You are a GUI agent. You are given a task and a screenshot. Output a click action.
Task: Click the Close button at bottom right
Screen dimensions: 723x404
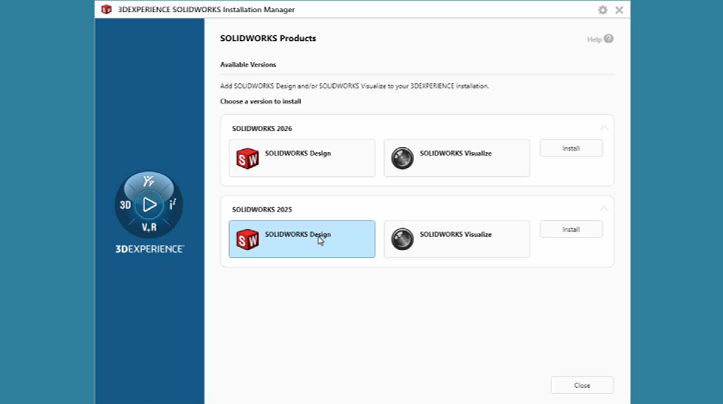(x=582, y=385)
